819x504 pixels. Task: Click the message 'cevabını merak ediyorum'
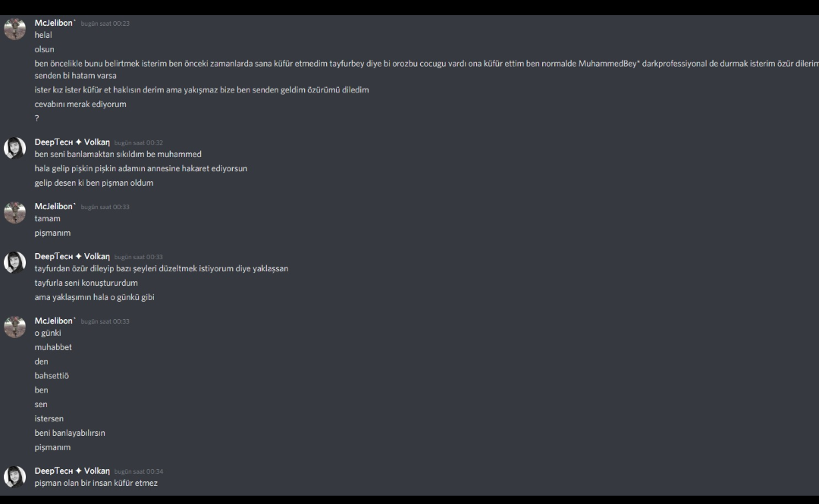[80, 104]
